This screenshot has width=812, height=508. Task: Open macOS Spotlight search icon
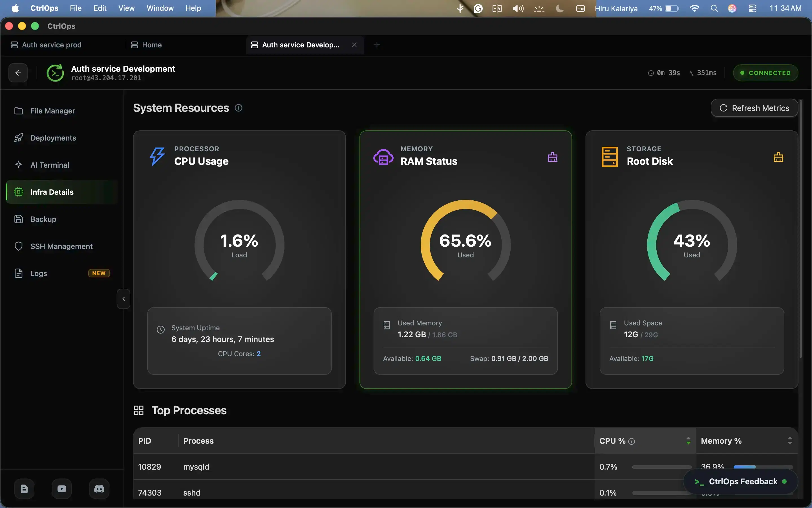714,8
